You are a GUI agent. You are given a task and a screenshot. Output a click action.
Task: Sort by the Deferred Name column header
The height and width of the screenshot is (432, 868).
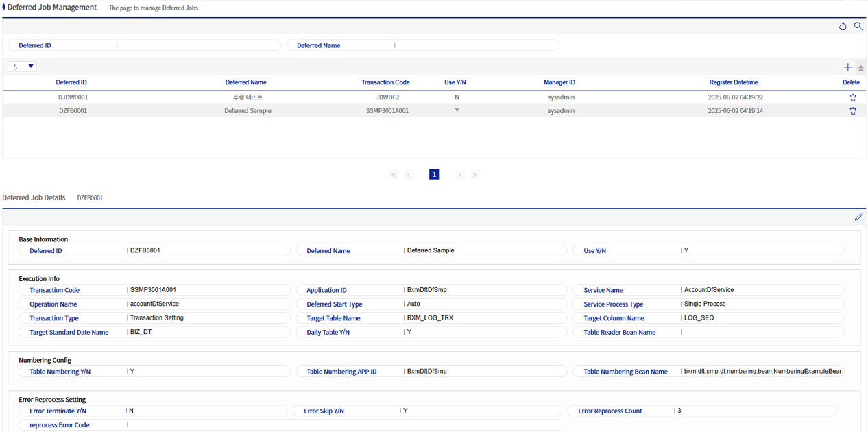[x=245, y=82]
